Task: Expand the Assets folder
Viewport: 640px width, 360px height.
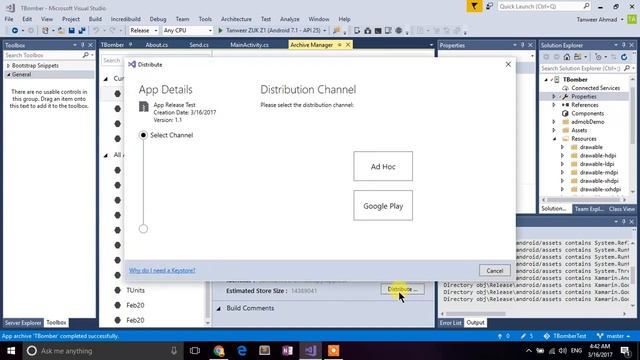Action: pyautogui.click(x=554, y=130)
